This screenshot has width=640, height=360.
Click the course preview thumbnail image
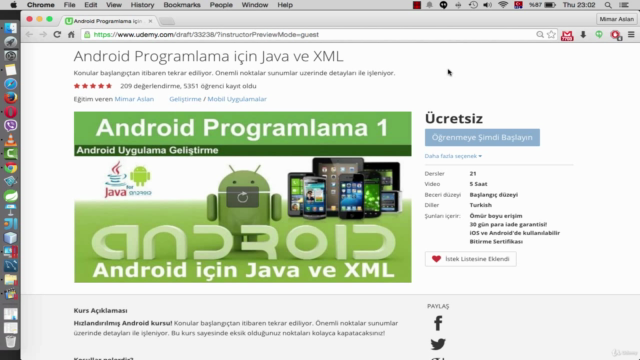242,197
